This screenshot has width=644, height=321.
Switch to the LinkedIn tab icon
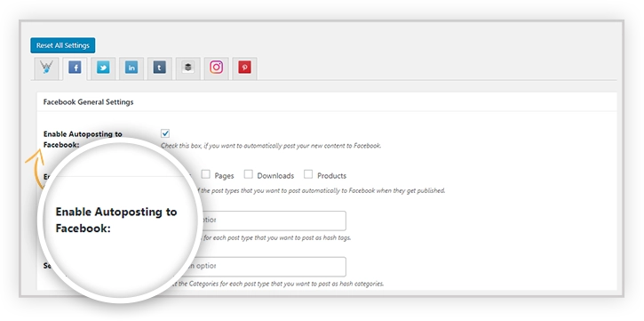point(131,68)
